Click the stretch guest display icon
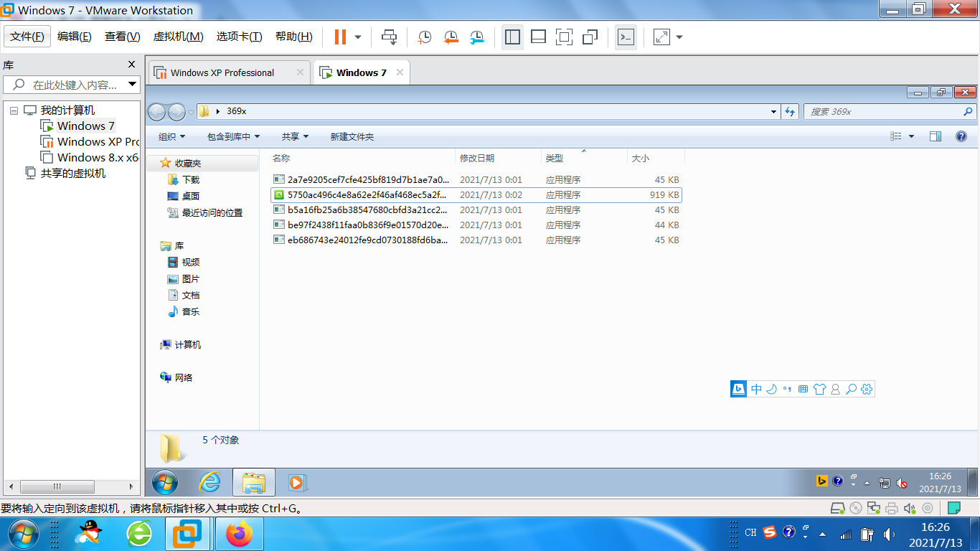Image resolution: width=980 pixels, height=551 pixels. 661,37
